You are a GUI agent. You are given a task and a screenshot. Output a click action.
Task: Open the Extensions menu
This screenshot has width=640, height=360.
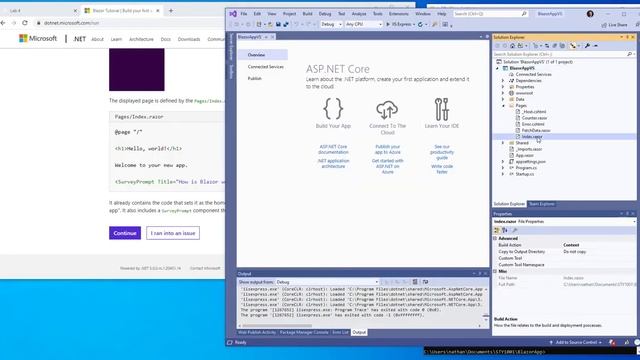tap(399, 14)
